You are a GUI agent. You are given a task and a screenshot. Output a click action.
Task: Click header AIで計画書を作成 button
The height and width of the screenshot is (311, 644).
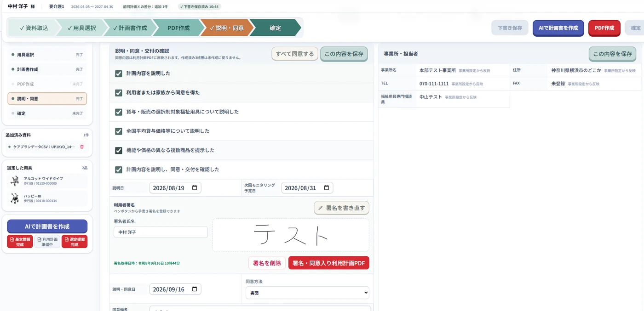coord(558,28)
